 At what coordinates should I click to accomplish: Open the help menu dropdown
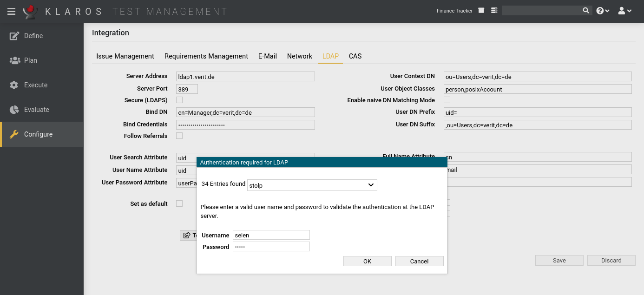tap(603, 11)
